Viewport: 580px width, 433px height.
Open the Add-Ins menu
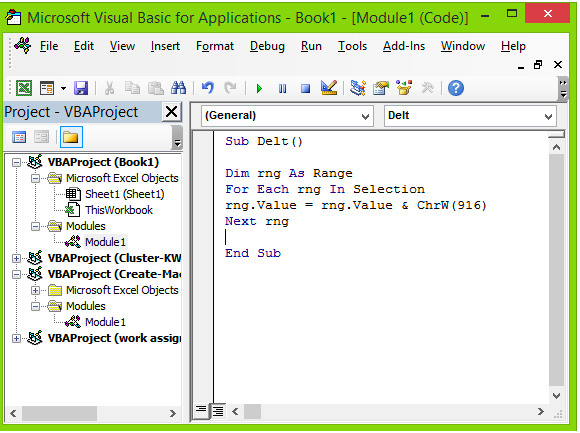pos(404,46)
